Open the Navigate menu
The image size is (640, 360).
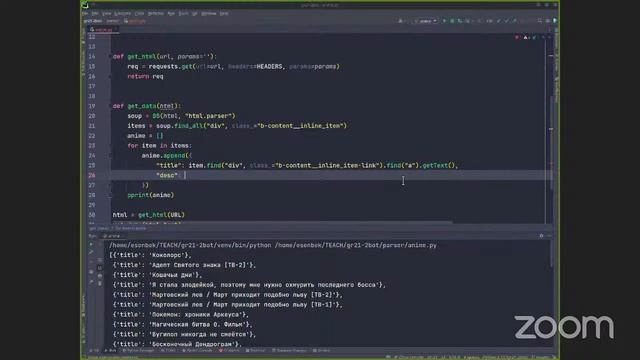122,13
